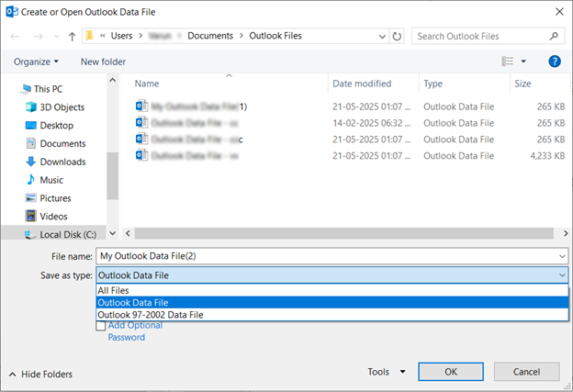Select 3D Objects folder
The image size is (573, 392).
[x=55, y=107]
